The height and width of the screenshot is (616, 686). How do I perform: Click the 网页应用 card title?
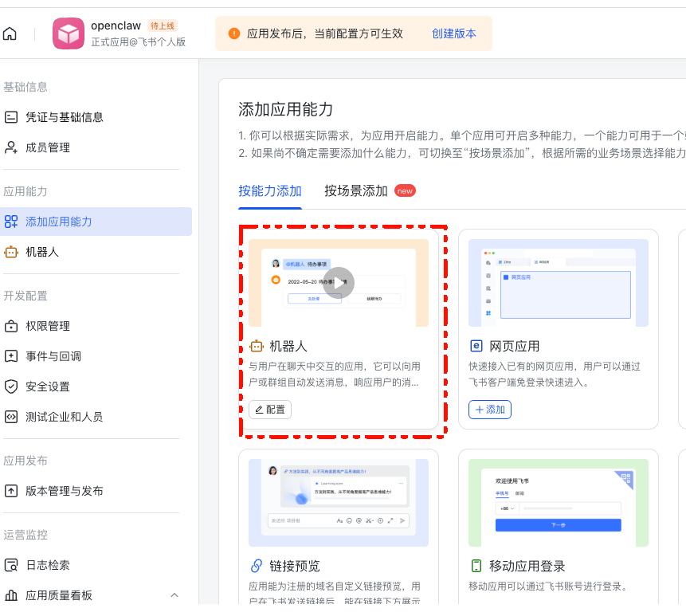pos(515,346)
